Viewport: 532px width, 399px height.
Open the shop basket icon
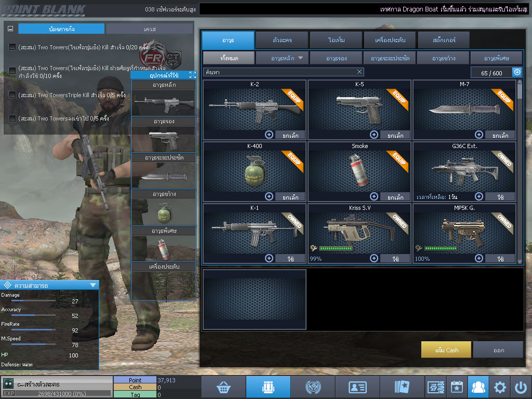[x=223, y=387]
